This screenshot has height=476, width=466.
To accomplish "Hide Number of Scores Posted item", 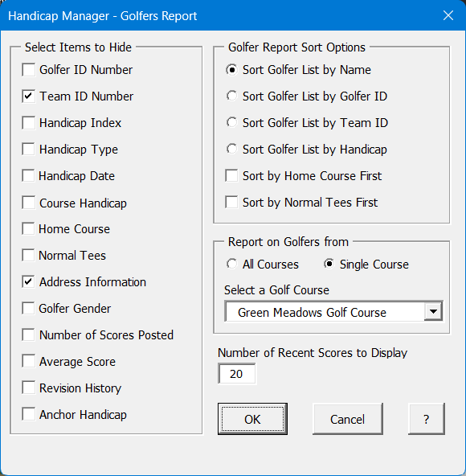I will point(28,335).
